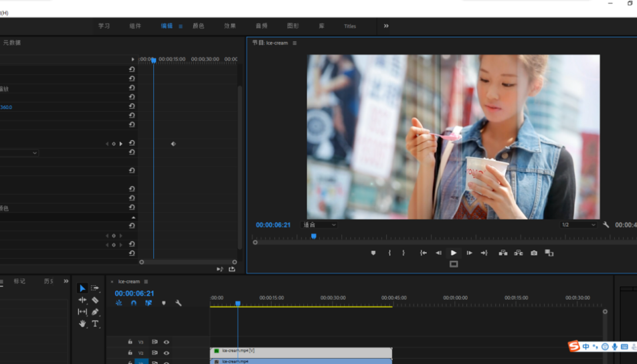Select the Razor tool in the toolbox
Image resolution: width=637 pixels, height=364 pixels.
point(95,300)
